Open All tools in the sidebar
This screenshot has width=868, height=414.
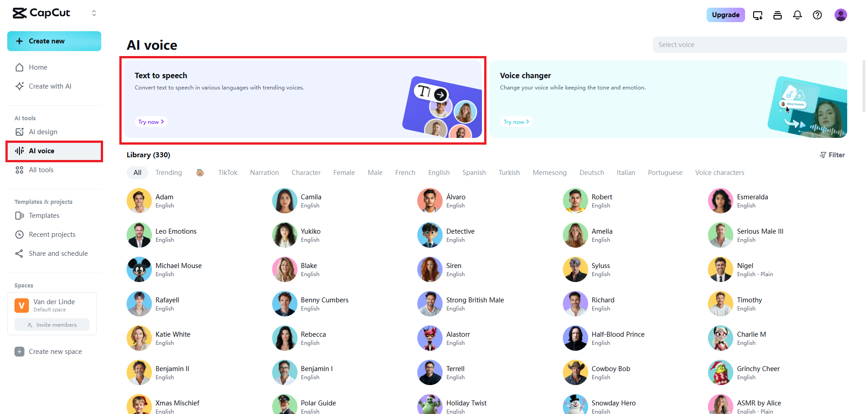tap(54, 170)
